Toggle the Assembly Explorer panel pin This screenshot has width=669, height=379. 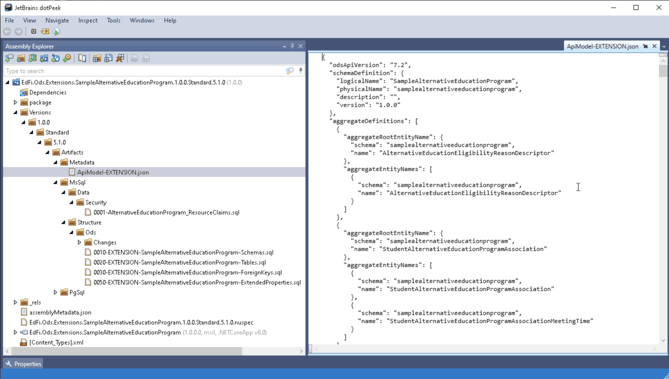[292, 46]
